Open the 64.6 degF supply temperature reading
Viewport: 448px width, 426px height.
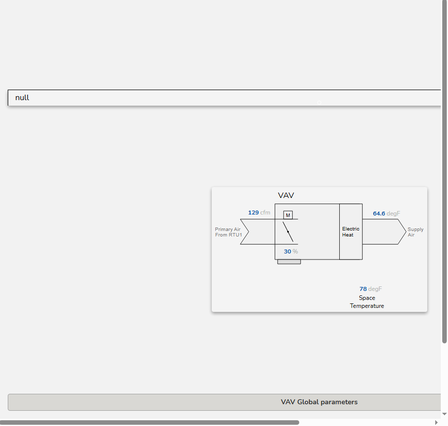(386, 214)
